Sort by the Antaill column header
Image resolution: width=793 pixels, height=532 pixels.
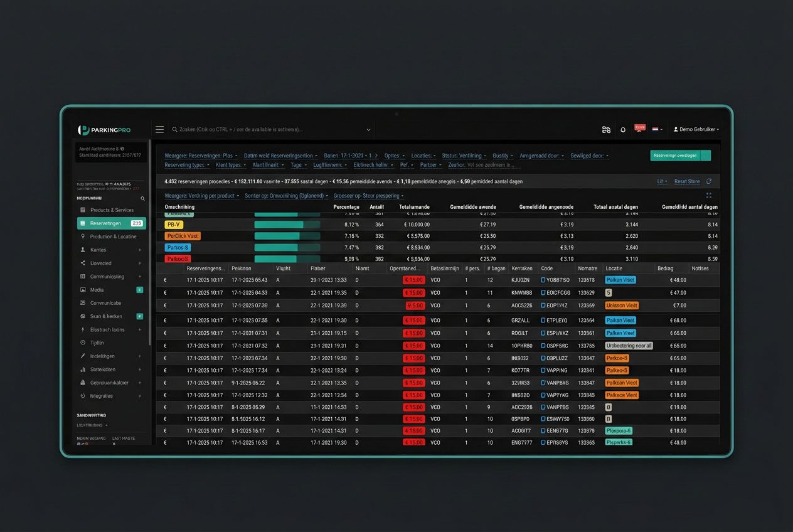click(376, 207)
